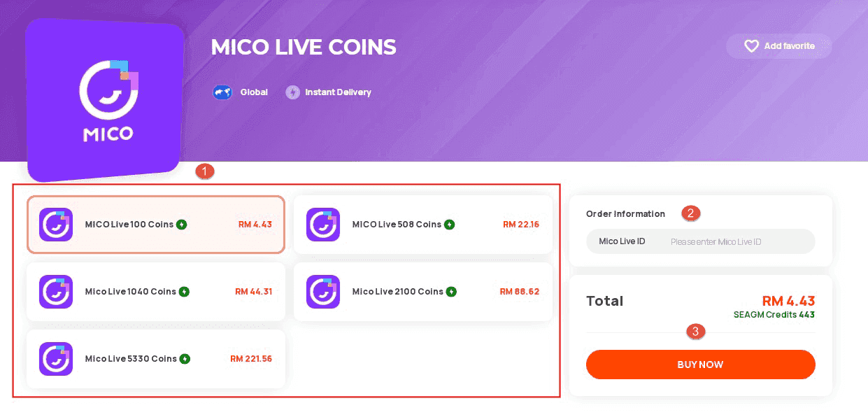Click the Instant Delivery lightning icon
Viewport: 868px width, 417px height.
coord(292,92)
